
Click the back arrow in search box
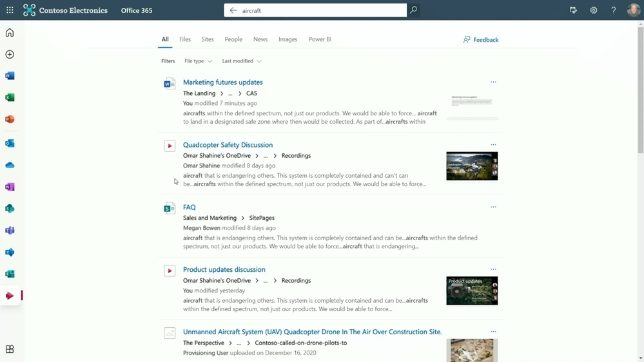coord(233,10)
